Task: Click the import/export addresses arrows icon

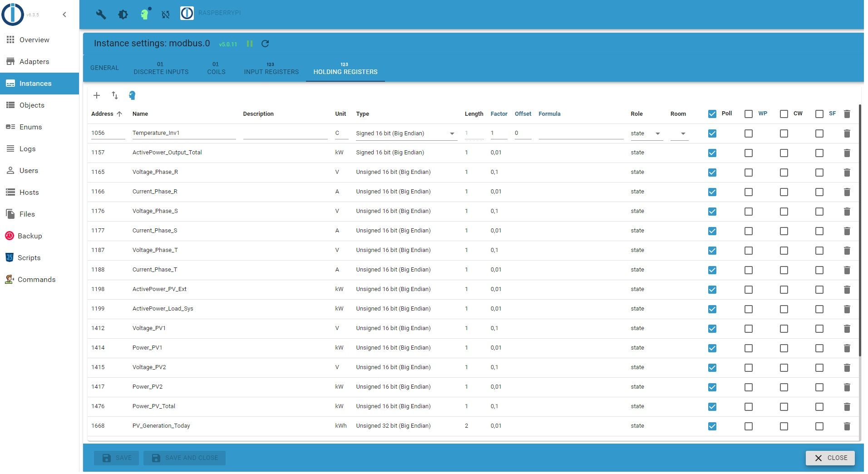Action: pyautogui.click(x=115, y=95)
